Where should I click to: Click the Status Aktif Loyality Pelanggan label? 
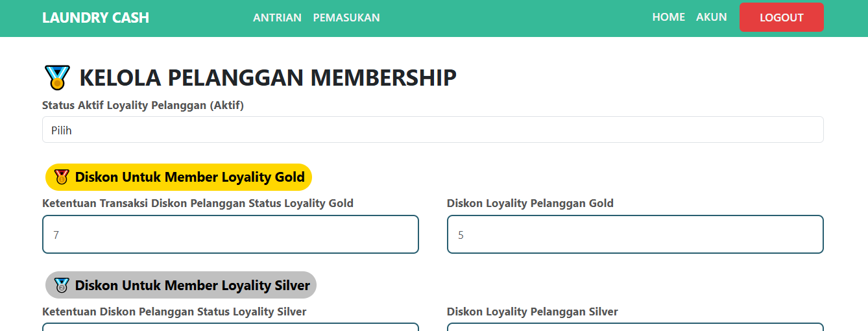coord(143,105)
